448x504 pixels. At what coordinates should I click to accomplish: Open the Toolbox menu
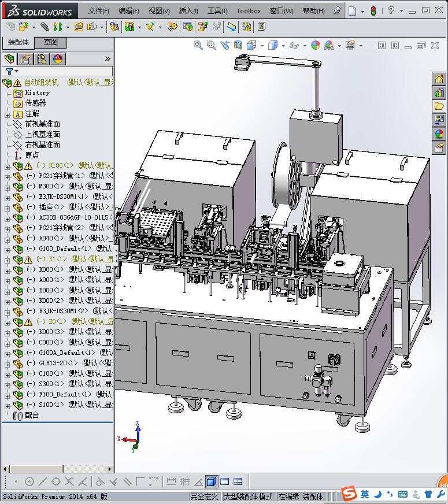pos(249,11)
